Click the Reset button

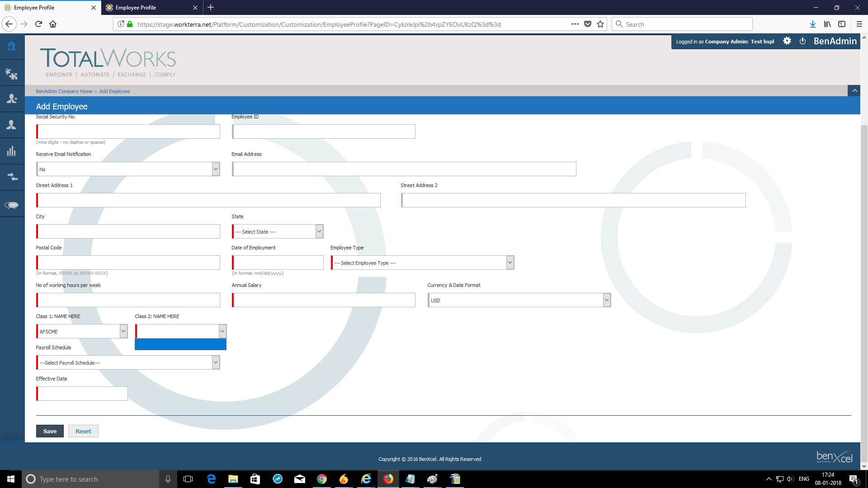83,431
